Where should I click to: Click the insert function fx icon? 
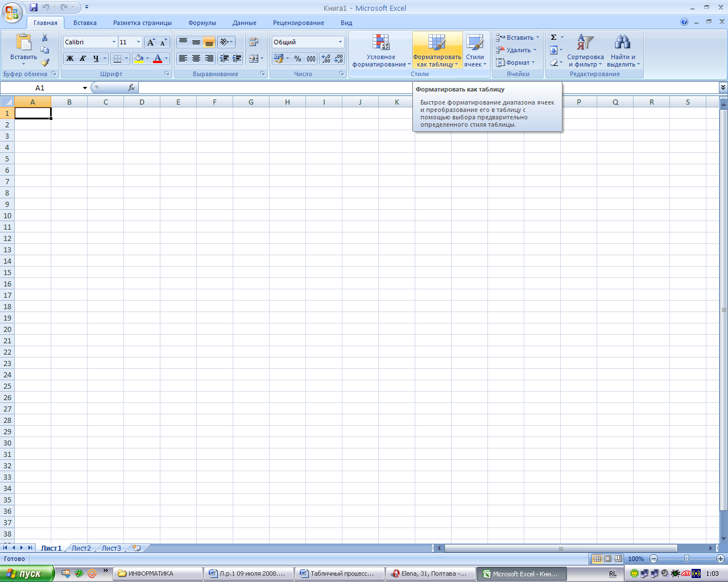[x=131, y=88]
